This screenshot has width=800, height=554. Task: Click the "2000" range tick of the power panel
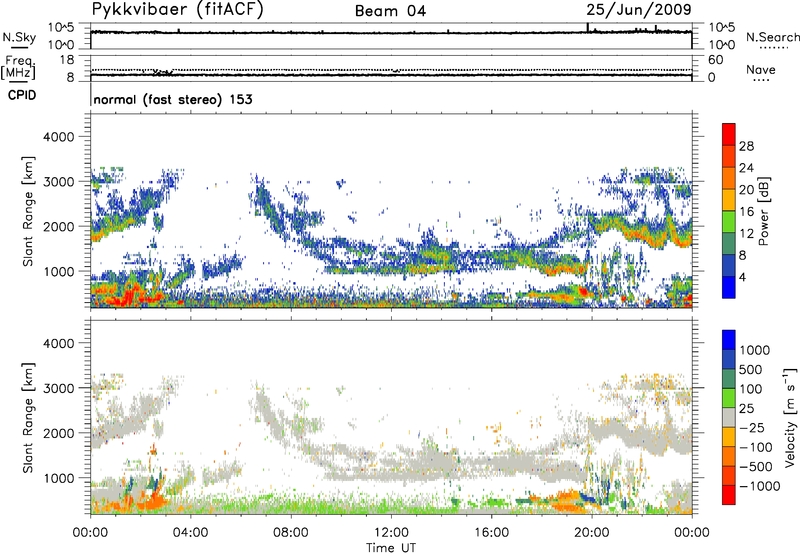58,226
